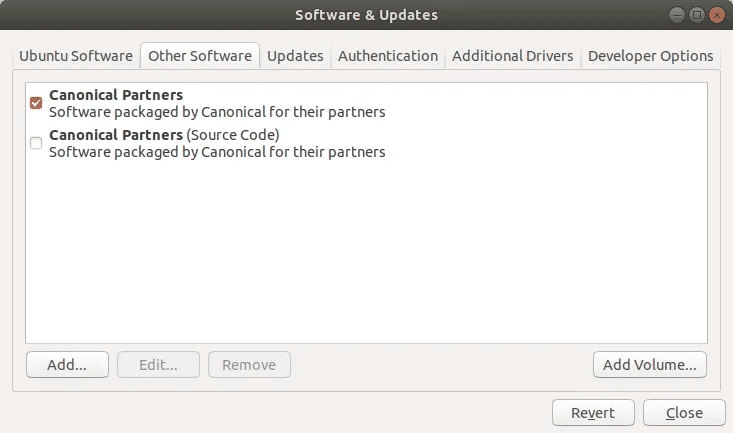The height and width of the screenshot is (433, 733).
Task: Select the Canonical Partners (Source Code) row
Action: click(x=366, y=143)
